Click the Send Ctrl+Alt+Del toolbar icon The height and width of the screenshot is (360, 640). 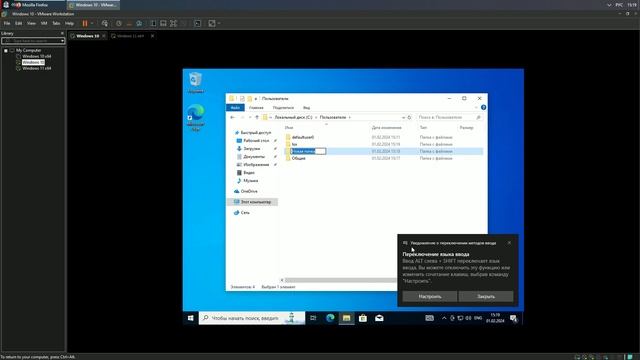click(105, 24)
